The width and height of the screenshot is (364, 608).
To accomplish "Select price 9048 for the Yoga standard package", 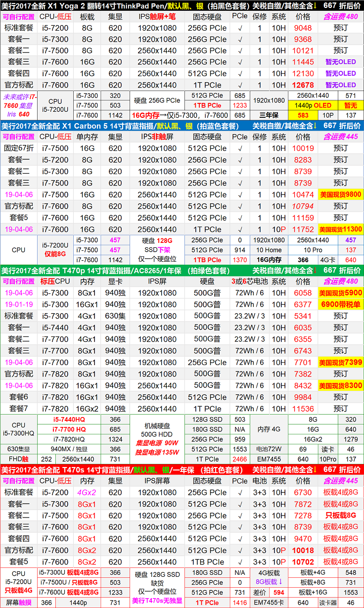I will (303, 28).
